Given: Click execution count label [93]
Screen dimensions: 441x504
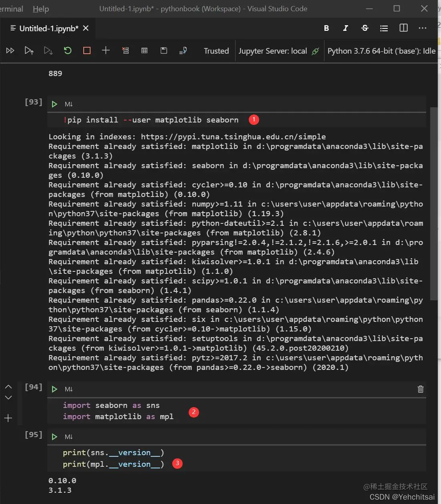Looking at the screenshot, I should point(34,102).
